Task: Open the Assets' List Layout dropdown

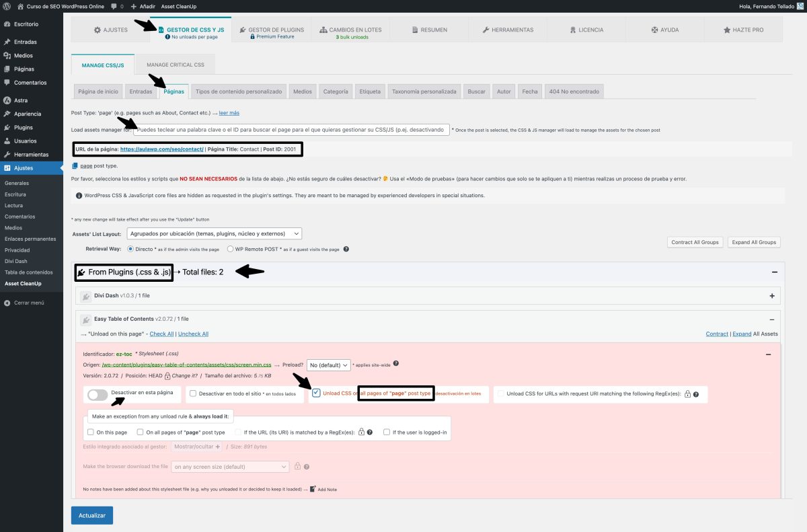Action: tap(214, 233)
